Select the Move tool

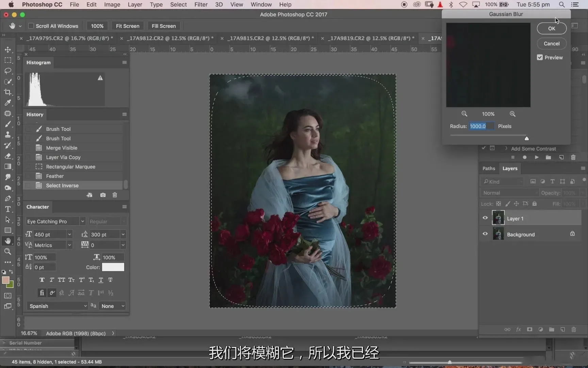tap(7, 50)
